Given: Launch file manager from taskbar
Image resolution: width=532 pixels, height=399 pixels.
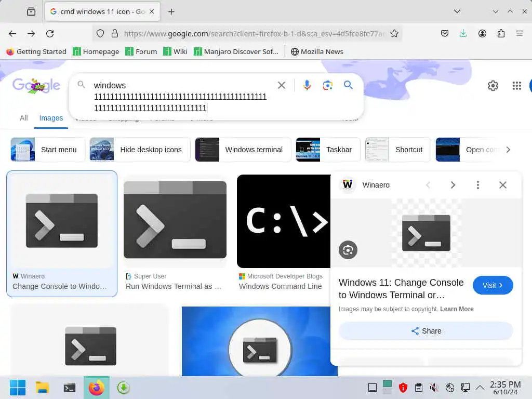Looking at the screenshot, I should coord(43,388).
